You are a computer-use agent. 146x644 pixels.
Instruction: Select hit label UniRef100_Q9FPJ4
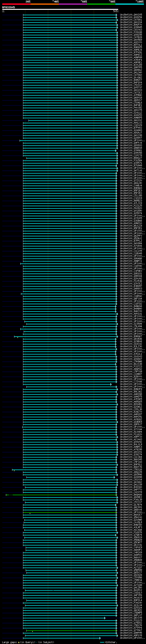[x=131, y=143]
